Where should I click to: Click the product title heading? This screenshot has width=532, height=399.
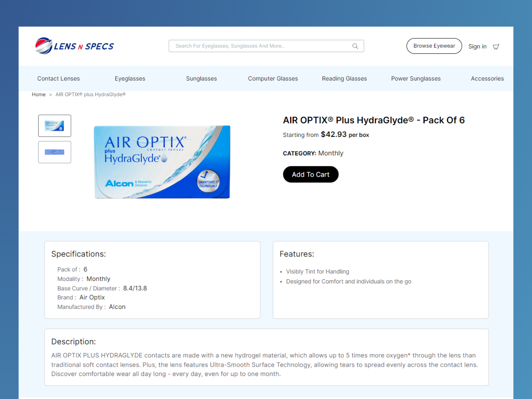[373, 120]
